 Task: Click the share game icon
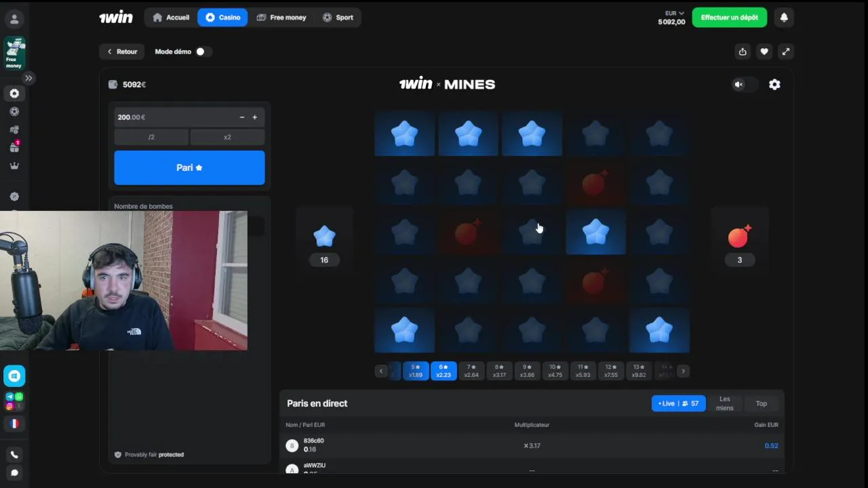click(x=743, y=52)
